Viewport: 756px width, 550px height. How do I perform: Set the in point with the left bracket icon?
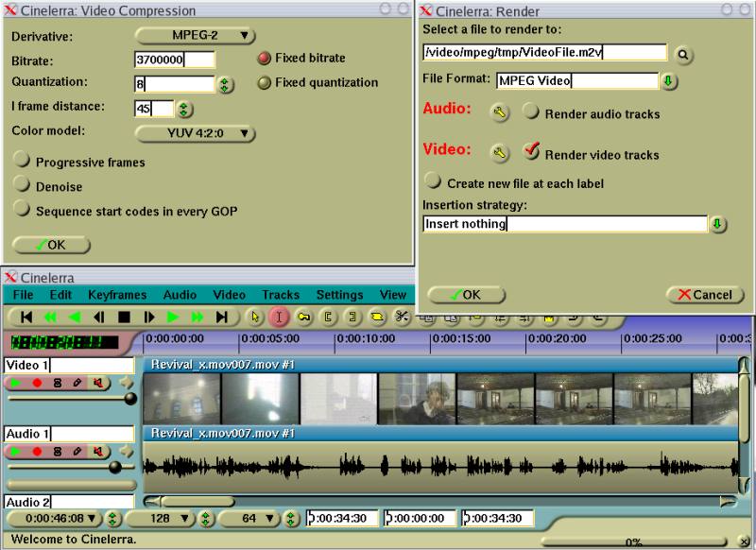click(x=328, y=317)
